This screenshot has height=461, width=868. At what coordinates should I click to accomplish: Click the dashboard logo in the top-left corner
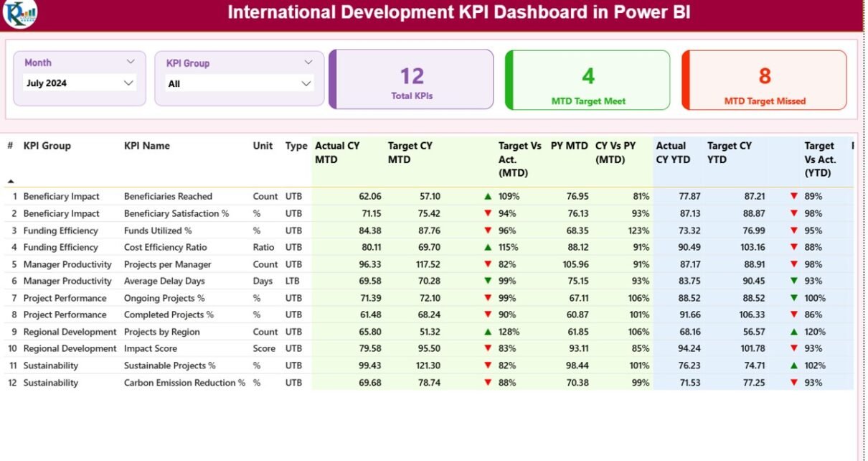tap(19, 14)
